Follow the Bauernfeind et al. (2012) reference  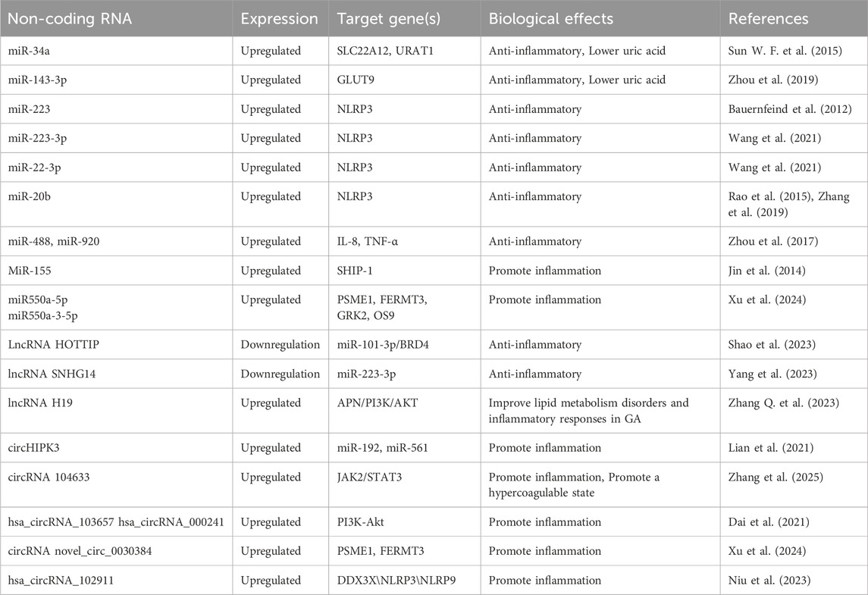[788, 109]
